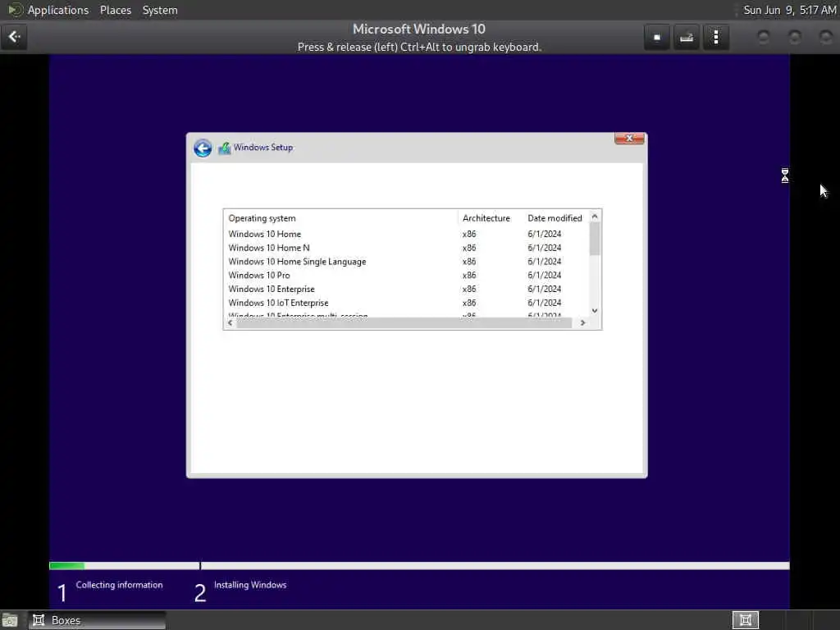This screenshot has height=630, width=840.
Task: Close the Windows Setup dialog
Action: point(629,139)
